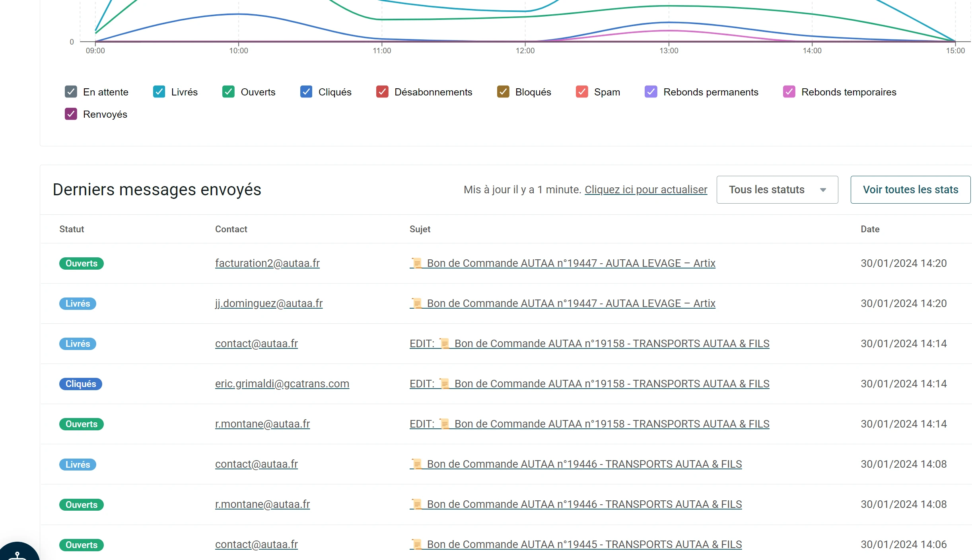Select the Date column header
Screen dimensions: 972x560
869,229
